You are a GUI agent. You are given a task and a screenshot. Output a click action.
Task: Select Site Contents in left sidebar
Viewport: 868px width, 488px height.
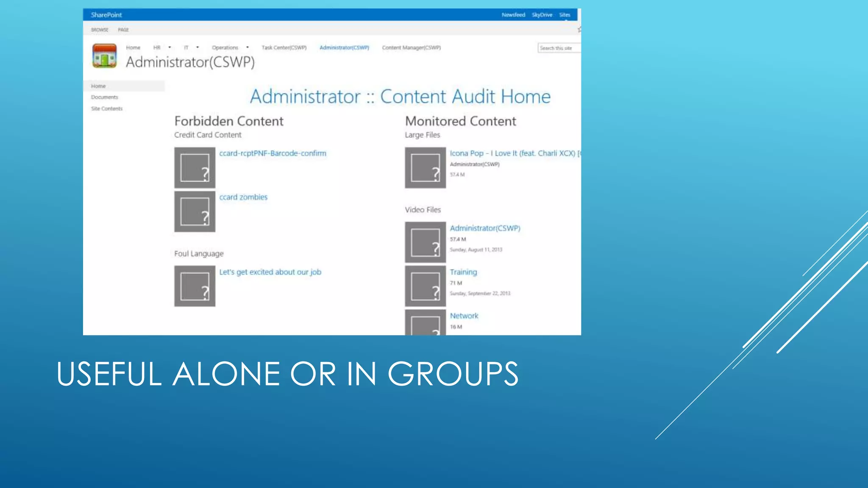107,108
